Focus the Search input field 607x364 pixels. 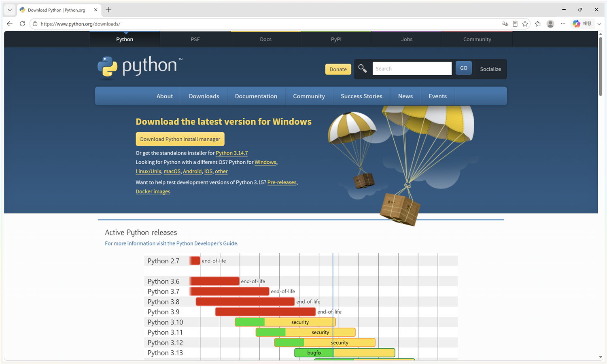click(412, 69)
